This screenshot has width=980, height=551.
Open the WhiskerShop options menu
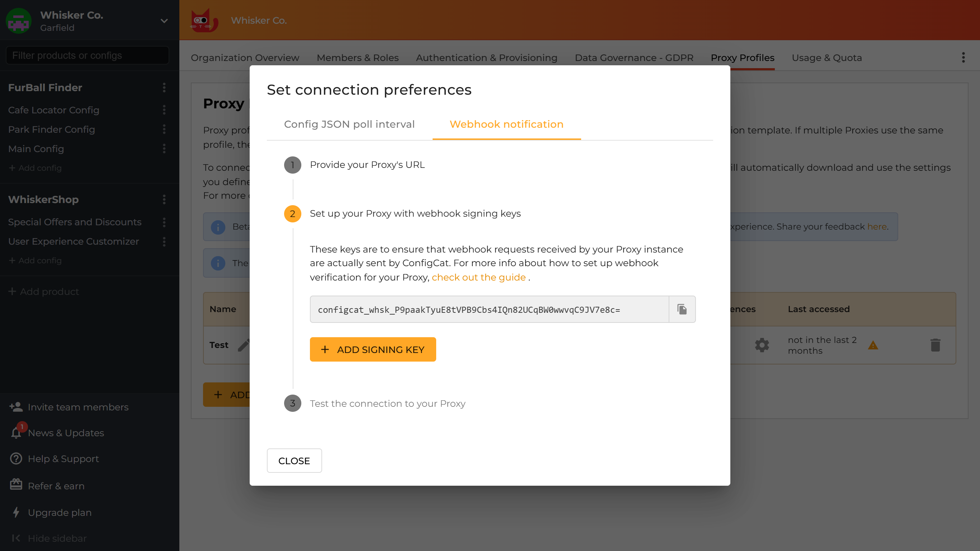(164, 199)
